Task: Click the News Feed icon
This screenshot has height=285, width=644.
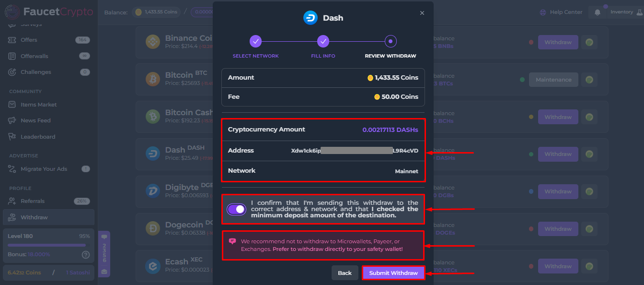Action: pos(12,120)
